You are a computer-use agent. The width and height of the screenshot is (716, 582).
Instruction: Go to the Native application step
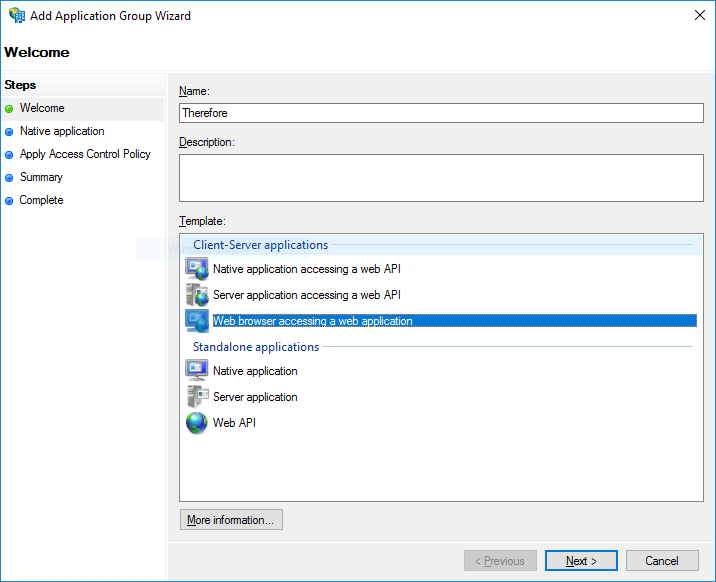(62, 131)
